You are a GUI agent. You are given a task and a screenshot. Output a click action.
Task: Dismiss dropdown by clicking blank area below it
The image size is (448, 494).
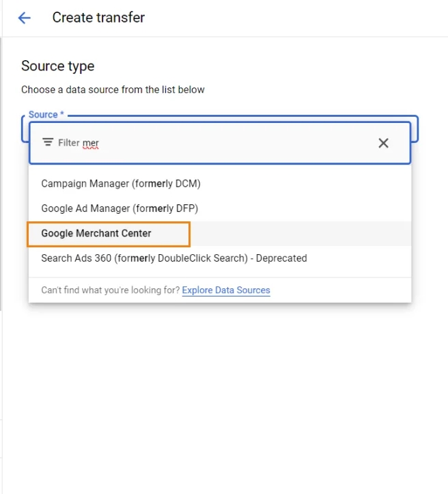220,394
